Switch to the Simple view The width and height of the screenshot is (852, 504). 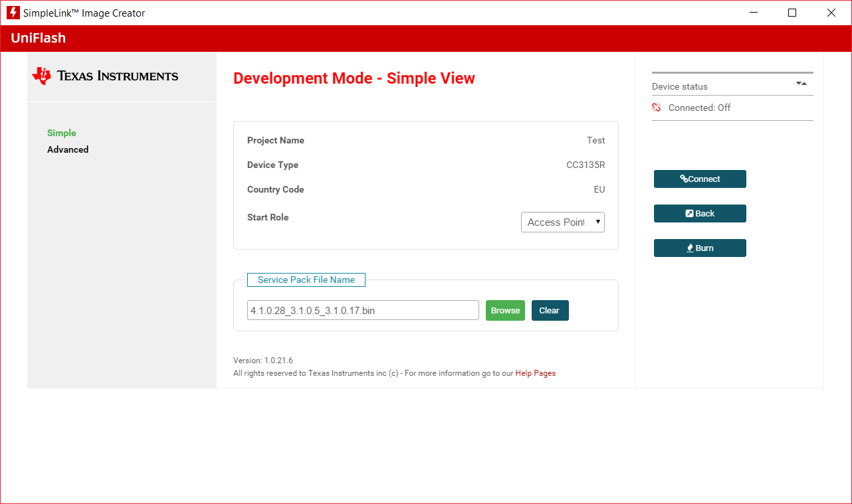(x=62, y=133)
